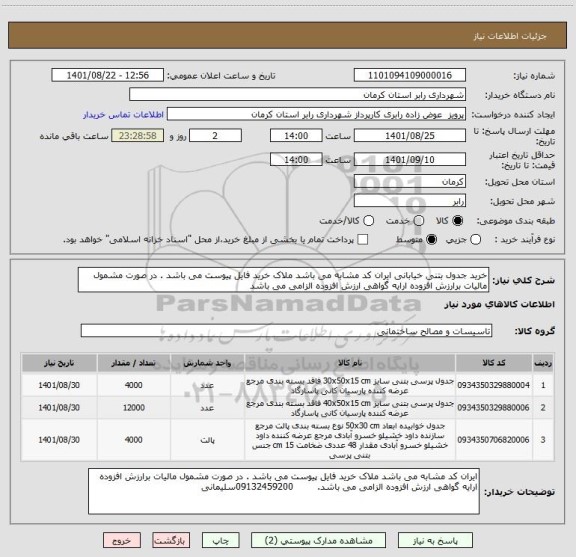Click the جدول خوابیده 50x30 product name cell
The image size is (576, 557).
click(350, 440)
